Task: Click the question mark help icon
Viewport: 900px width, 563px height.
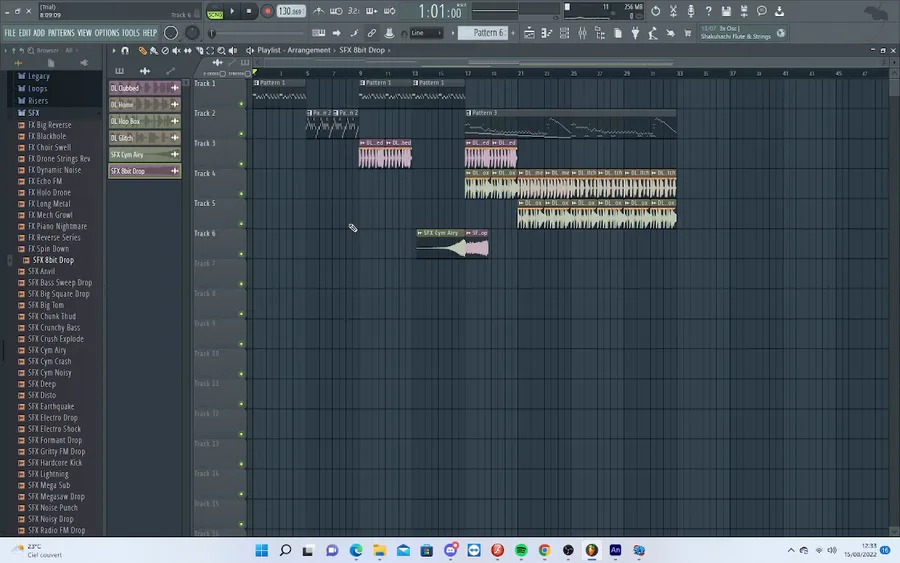Action: tap(708, 11)
